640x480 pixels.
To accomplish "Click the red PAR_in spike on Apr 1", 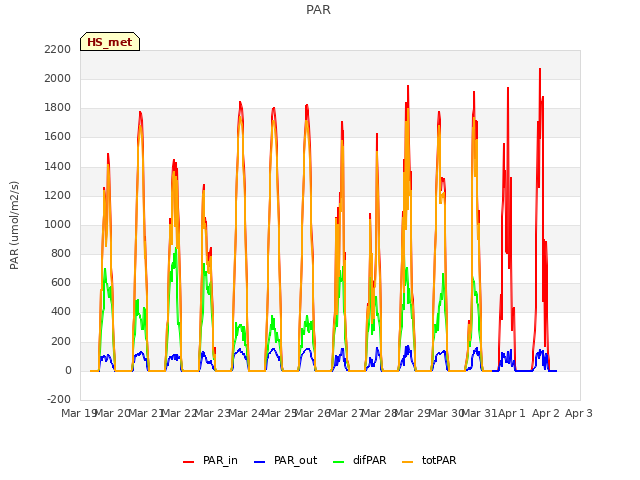I will coord(508,89).
